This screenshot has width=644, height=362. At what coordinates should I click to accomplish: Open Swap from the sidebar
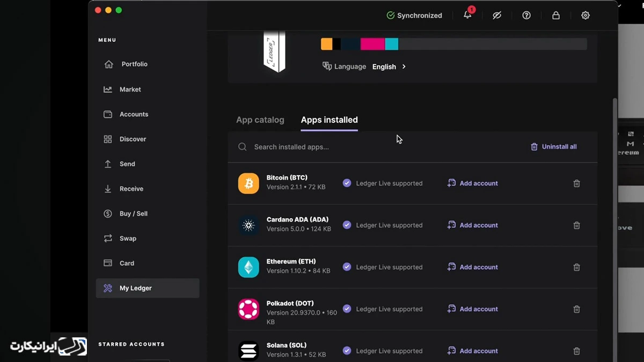(148, 238)
